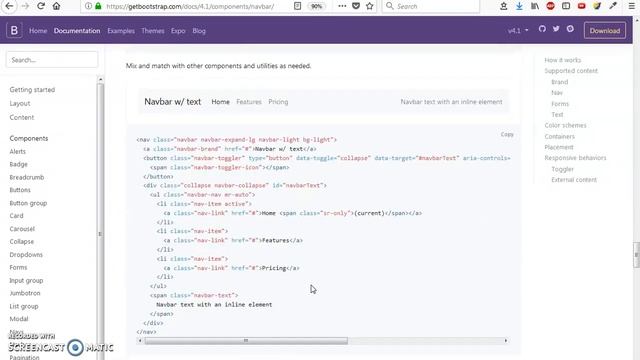The image size is (640, 360).
Task: Expand Content sidebar section
Action: point(22,117)
